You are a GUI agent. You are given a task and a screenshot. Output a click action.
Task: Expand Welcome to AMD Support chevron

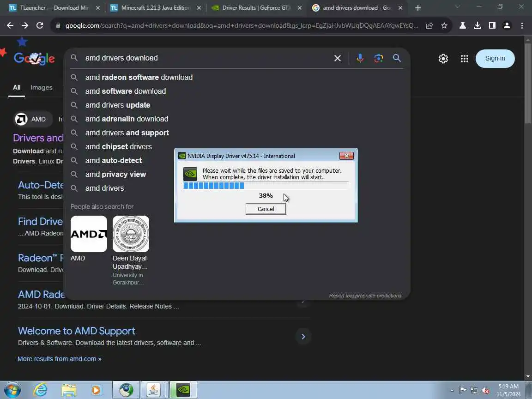[303, 337]
